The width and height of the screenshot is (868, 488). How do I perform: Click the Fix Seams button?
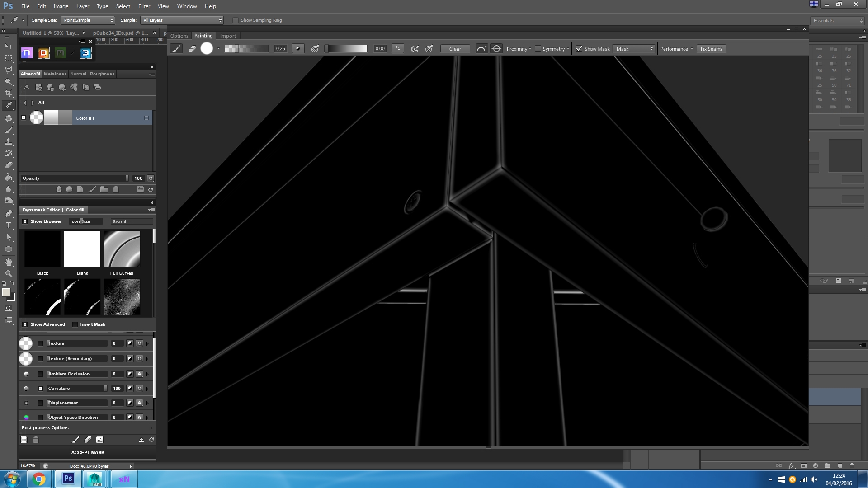[711, 49]
